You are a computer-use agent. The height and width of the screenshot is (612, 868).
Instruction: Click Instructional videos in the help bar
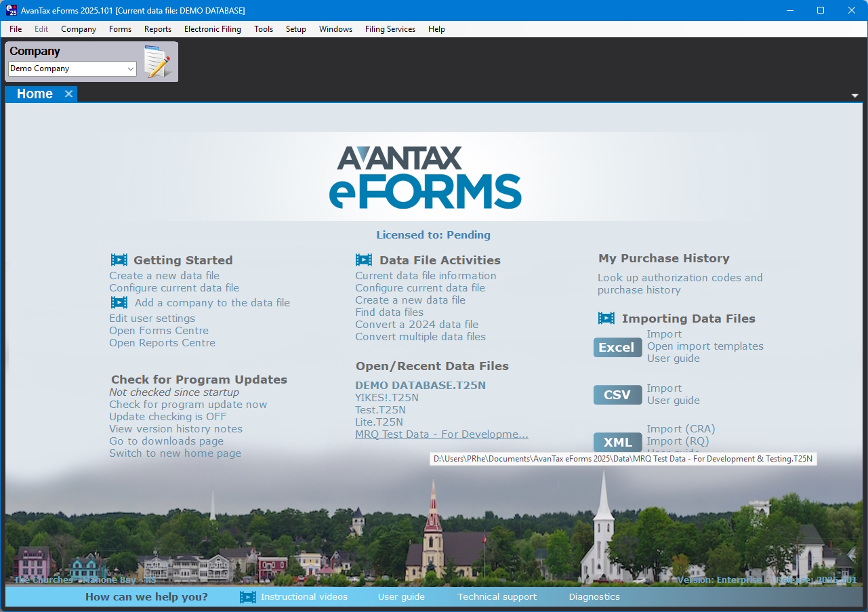coord(304,597)
